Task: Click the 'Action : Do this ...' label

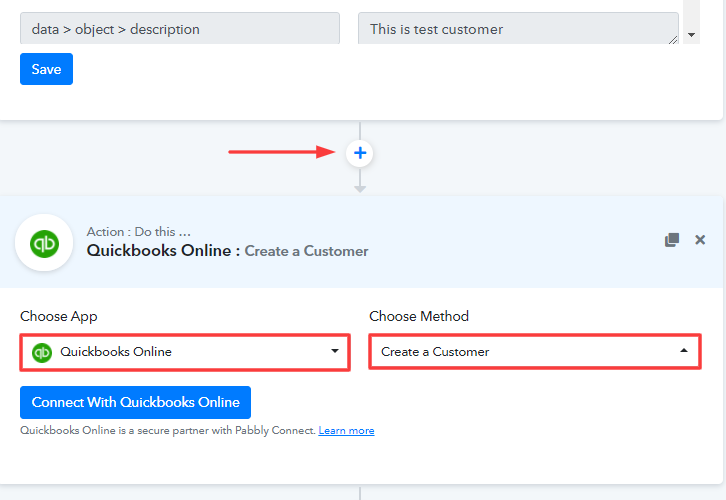Action: point(138,231)
